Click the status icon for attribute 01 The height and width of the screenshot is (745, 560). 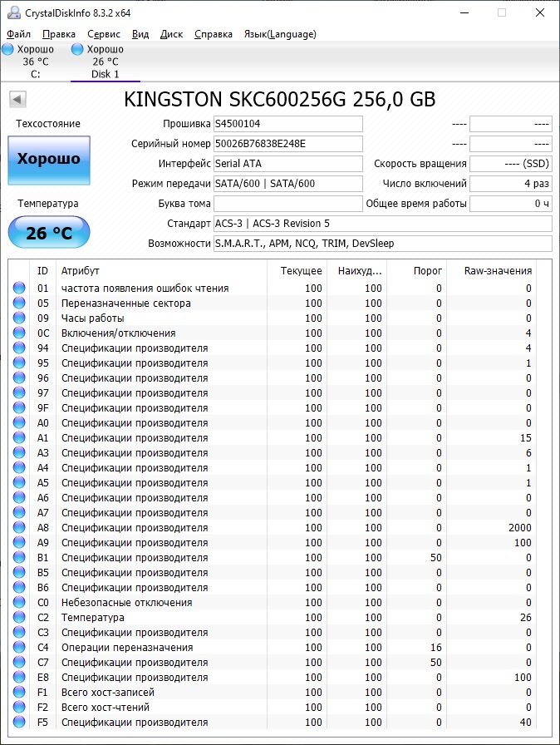pos(19,288)
